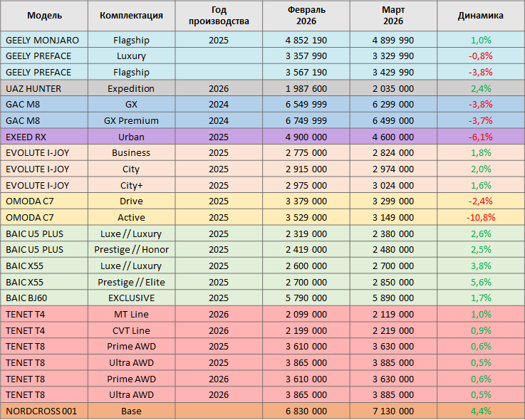Select the "CVT Line" trim cell
The width and height of the screenshot is (525, 420).
click(131, 330)
